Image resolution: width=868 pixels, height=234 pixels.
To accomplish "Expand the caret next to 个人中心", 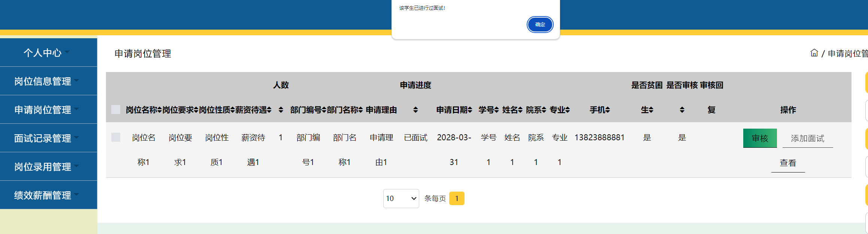I will (67, 52).
